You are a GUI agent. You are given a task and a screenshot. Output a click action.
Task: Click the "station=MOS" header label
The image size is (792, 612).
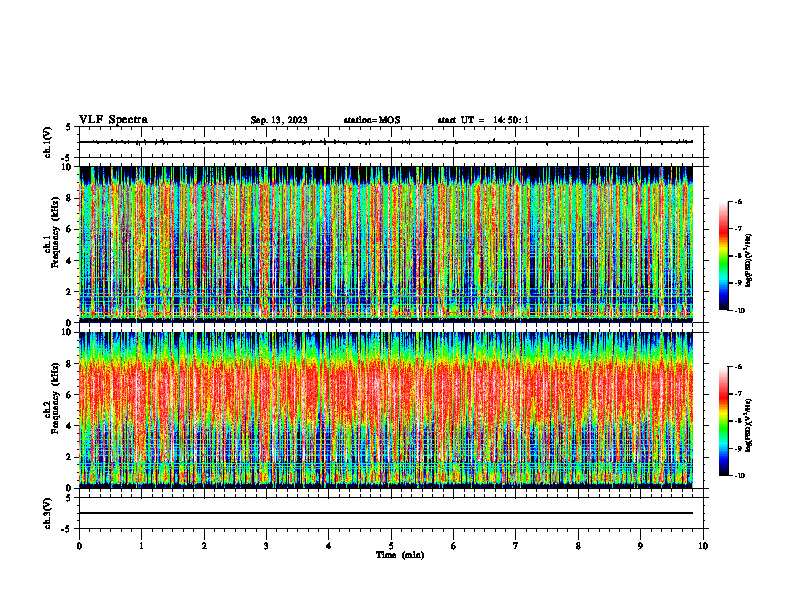pyautogui.click(x=372, y=120)
